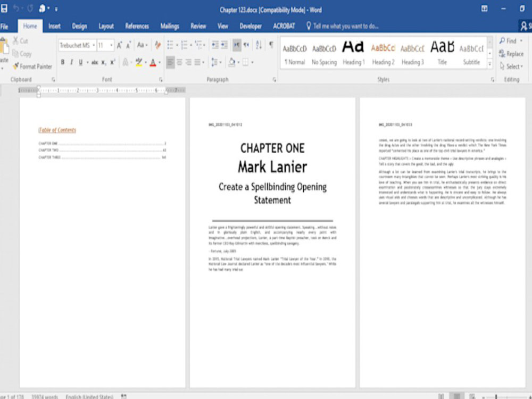Open the View tab
The height and width of the screenshot is (399, 532).
pyautogui.click(x=223, y=26)
